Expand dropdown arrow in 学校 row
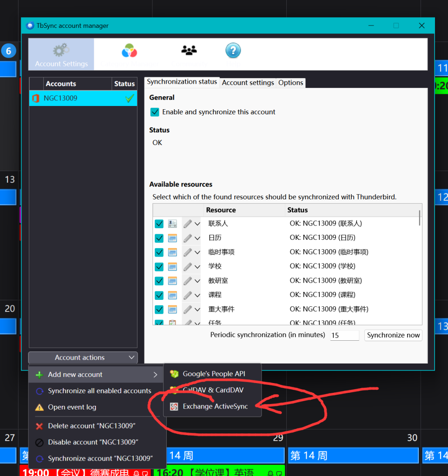Image resolution: width=448 pixels, height=476 pixels. pyautogui.click(x=198, y=267)
